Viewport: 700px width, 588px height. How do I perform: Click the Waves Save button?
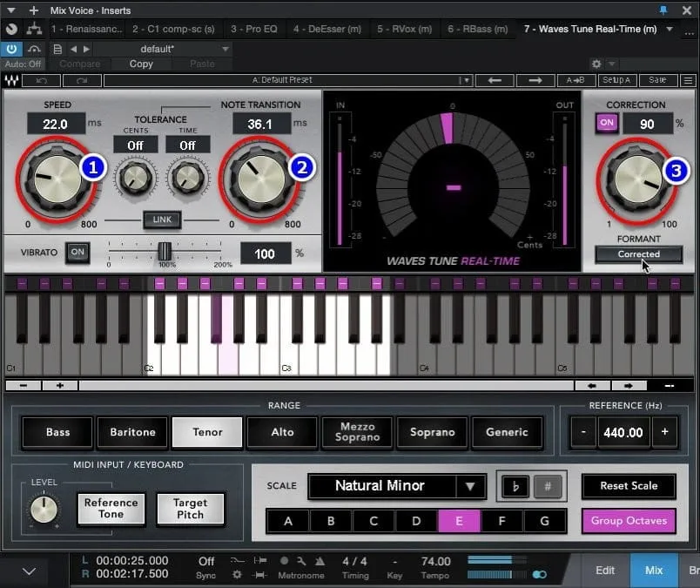657,80
